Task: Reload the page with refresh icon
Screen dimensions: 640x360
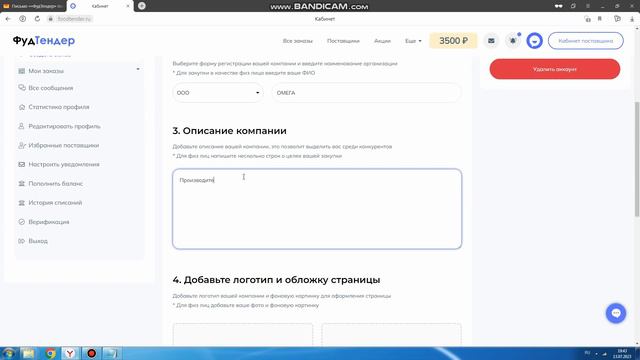Action: point(37,19)
